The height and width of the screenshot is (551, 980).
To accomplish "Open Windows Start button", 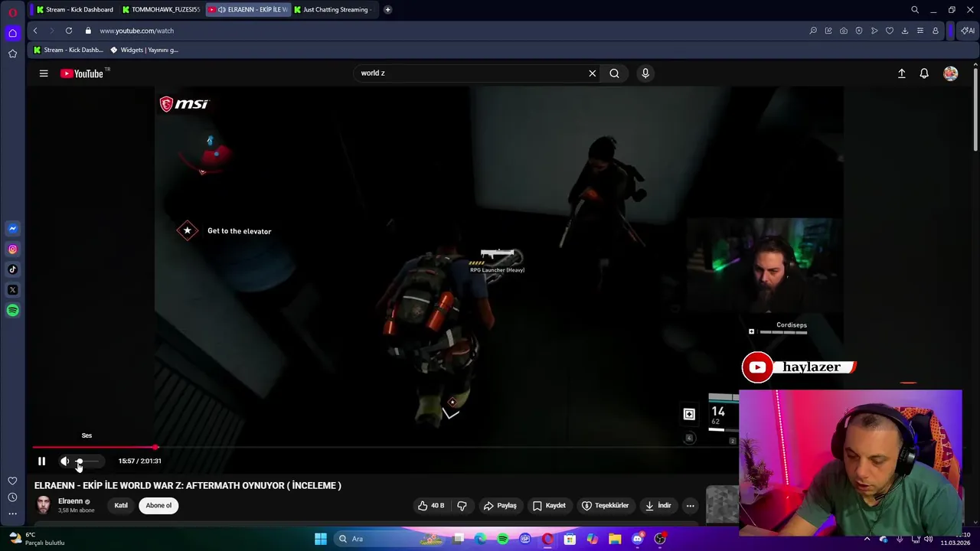I will point(321,539).
